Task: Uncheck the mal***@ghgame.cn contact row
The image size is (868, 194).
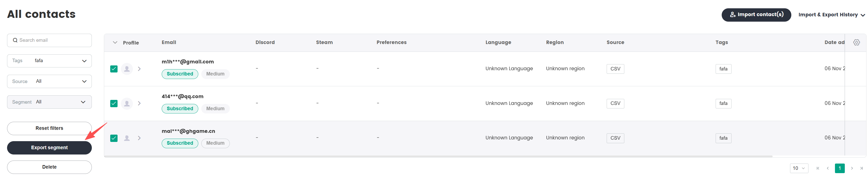Action: click(114, 138)
